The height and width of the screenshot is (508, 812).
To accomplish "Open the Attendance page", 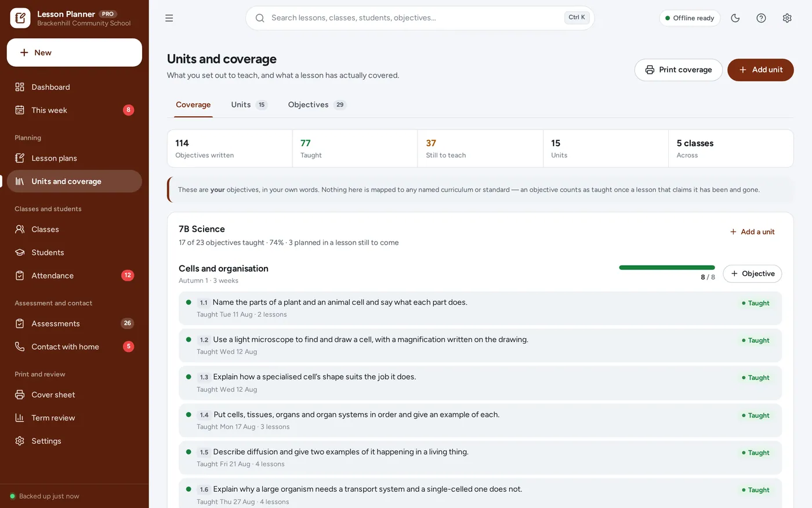I will [x=74, y=276].
